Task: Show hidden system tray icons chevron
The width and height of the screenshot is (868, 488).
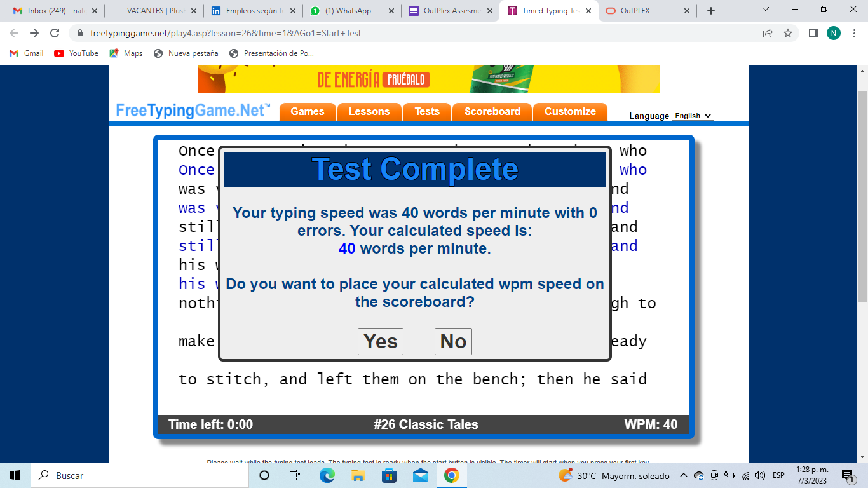Action: tap(684, 475)
